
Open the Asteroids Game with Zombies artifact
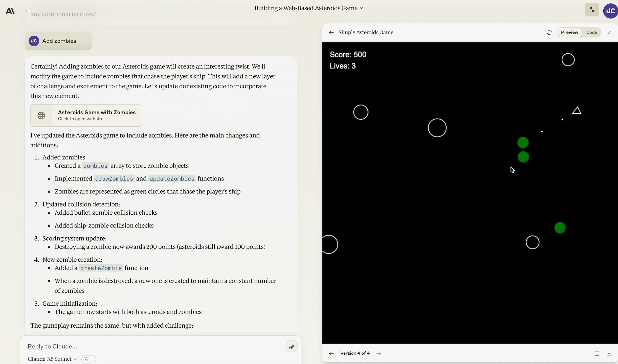[86, 116]
